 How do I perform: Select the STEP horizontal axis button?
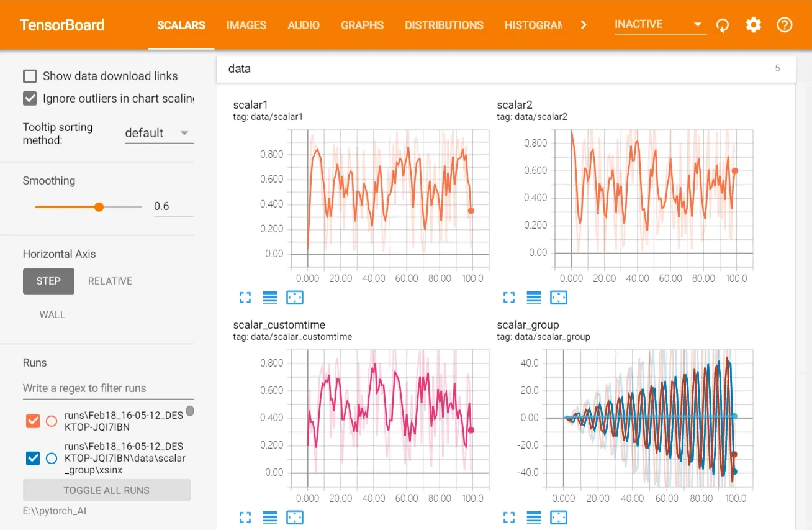pyautogui.click(x=48, y=281)
